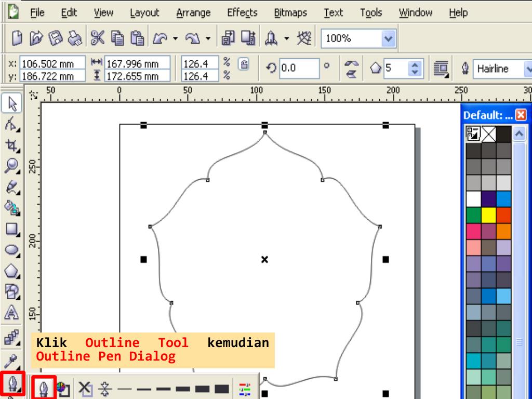Click the Copy icon
This screenshot has height=399, width=532.
click(117, 38)
